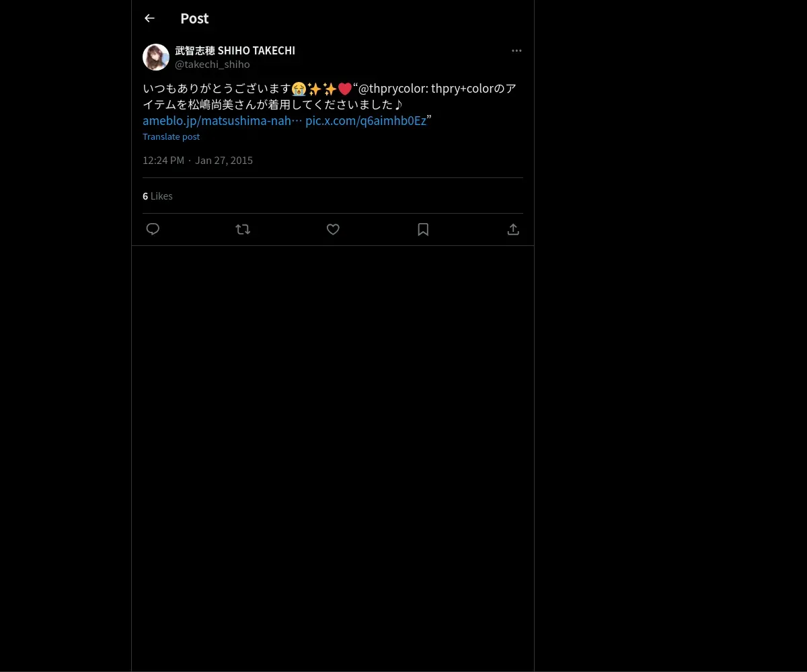
Task: Follow the ameblo.jp/matsushima-nah link
Action: (x=222, y=120)
